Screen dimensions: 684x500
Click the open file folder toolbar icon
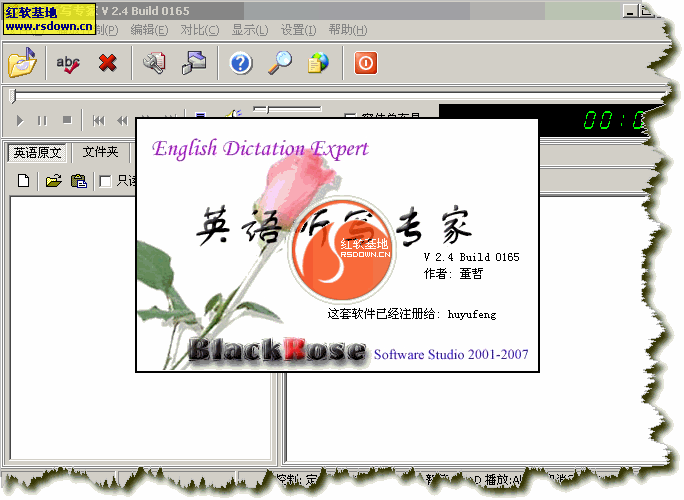click(22, 64)
